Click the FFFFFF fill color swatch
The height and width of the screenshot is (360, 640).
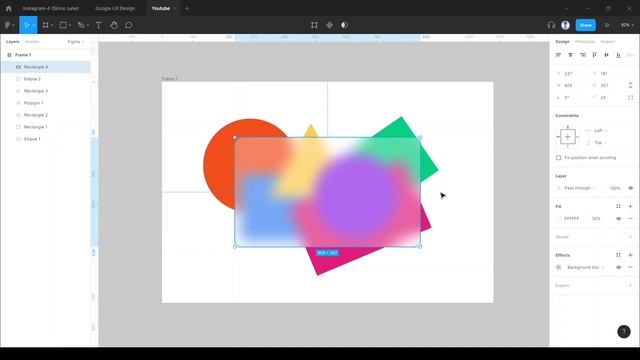(x=559, y=218)
